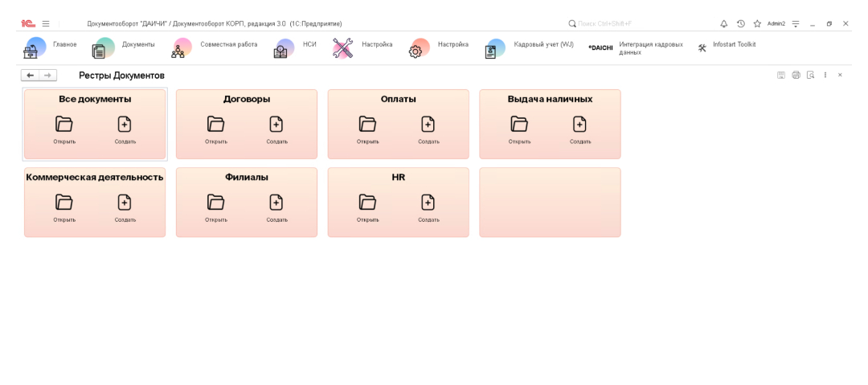868x385 pixels.
Task: Open the Договоры registry folder
Action: pyautogui.click(x=216, y=124)
